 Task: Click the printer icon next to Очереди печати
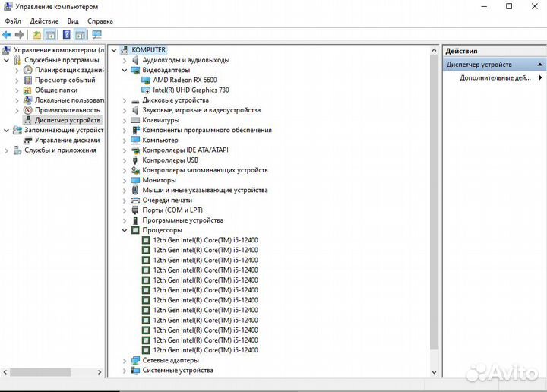pyautogui.click(x=135, y=201)
